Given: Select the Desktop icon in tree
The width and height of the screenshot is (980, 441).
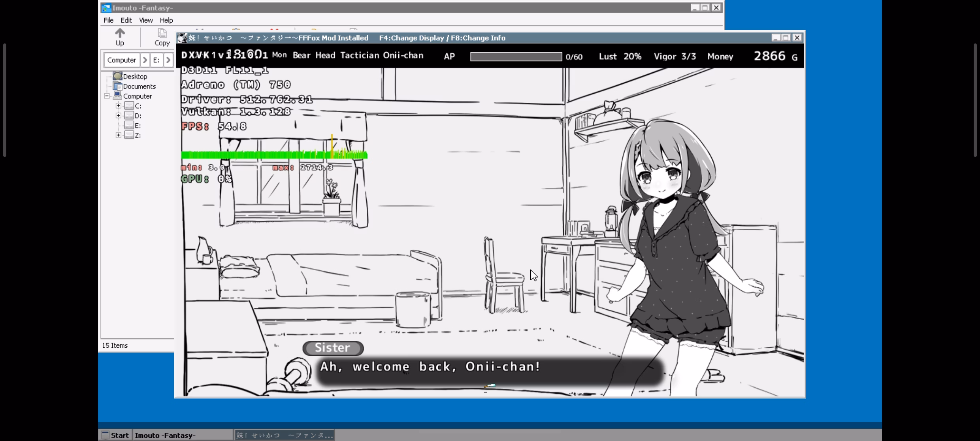Looking at the screenshot, I should tap(117, 76).
